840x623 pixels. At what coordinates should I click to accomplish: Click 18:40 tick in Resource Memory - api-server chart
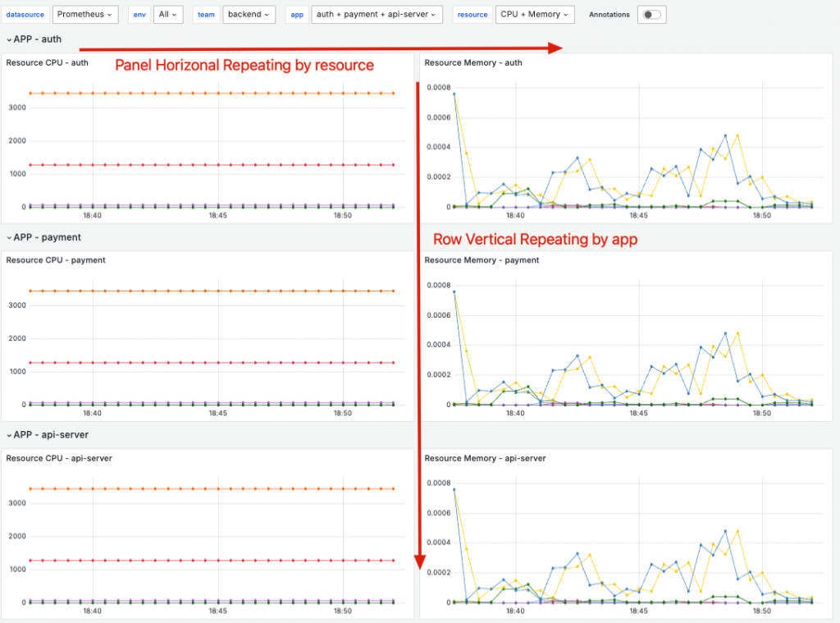click(515, 611)
